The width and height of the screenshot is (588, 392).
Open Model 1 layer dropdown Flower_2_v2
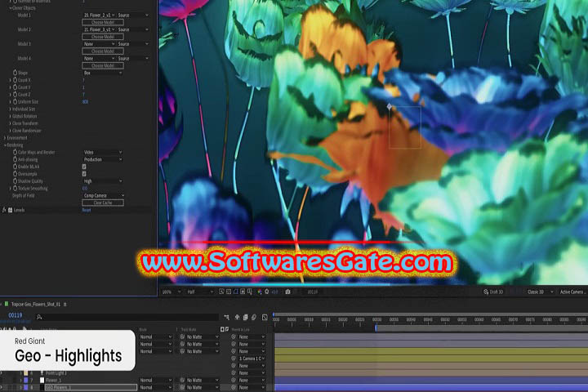click(99, 15)
